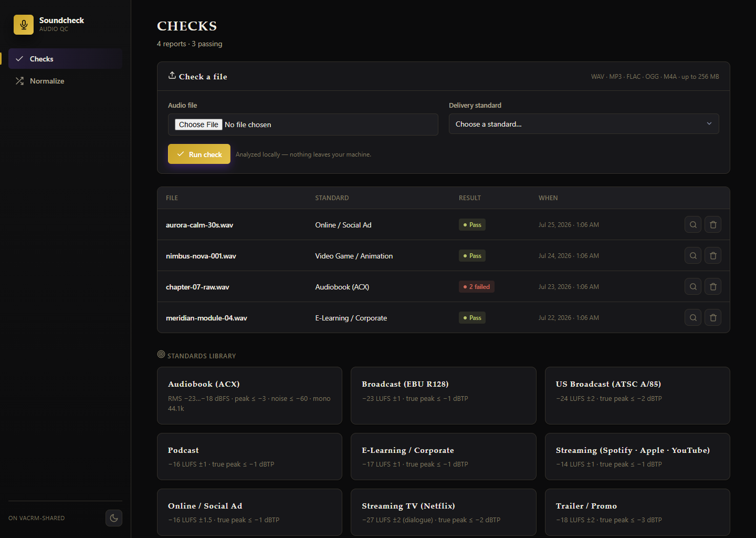
Task: Delete the aurora-calm-30s.wav report
Action: tap(713, 224)
